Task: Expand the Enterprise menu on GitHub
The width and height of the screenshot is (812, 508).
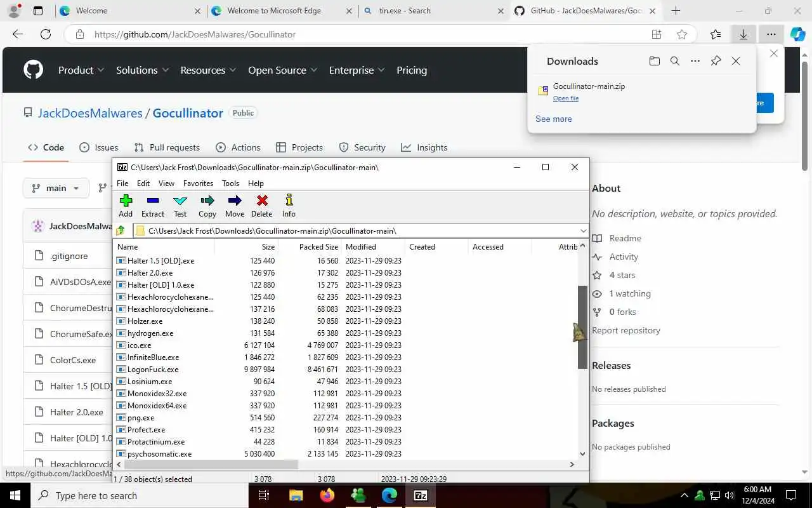Action: 357,70
